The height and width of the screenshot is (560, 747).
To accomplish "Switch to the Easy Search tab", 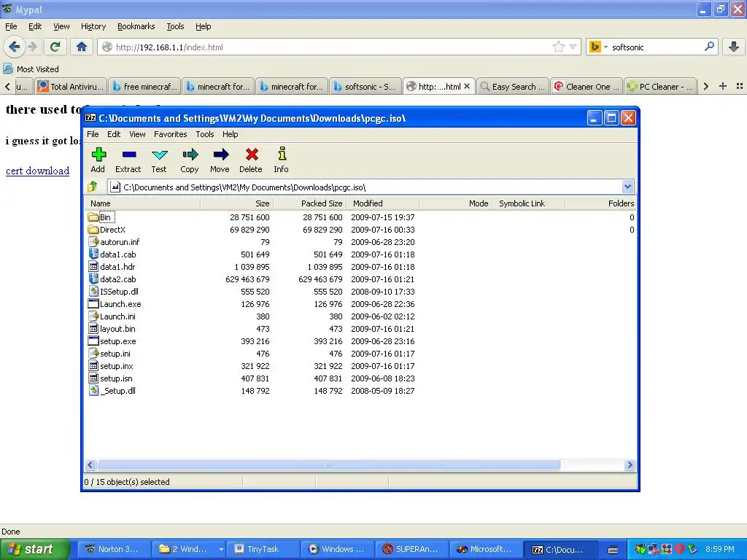I will 513,86.
